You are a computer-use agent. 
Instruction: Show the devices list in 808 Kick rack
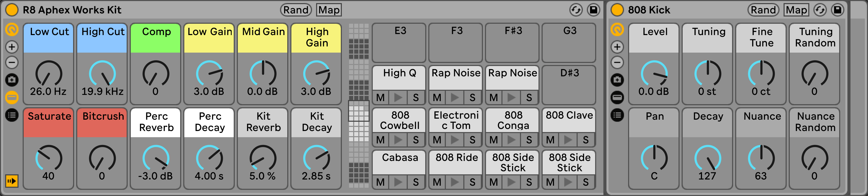617,115
